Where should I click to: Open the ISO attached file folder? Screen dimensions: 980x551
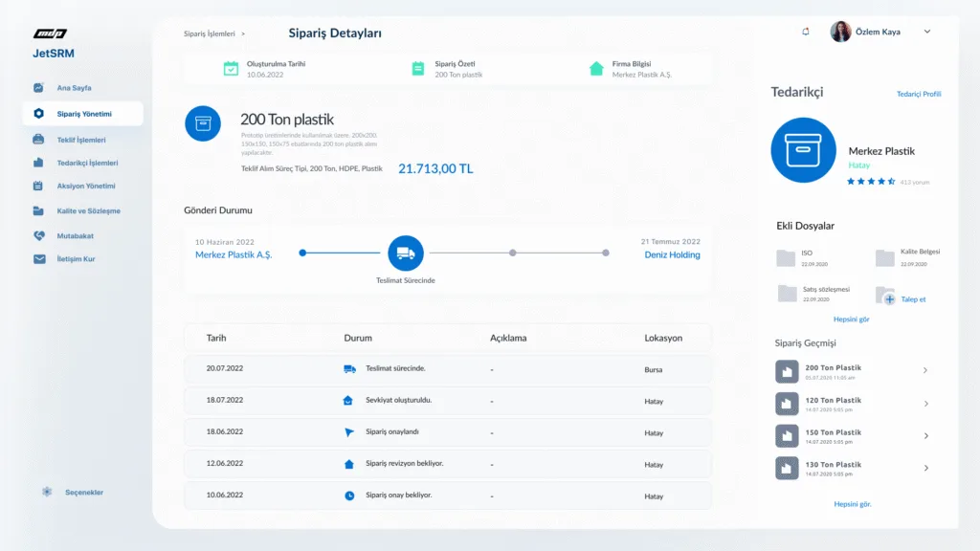[786, 257]
